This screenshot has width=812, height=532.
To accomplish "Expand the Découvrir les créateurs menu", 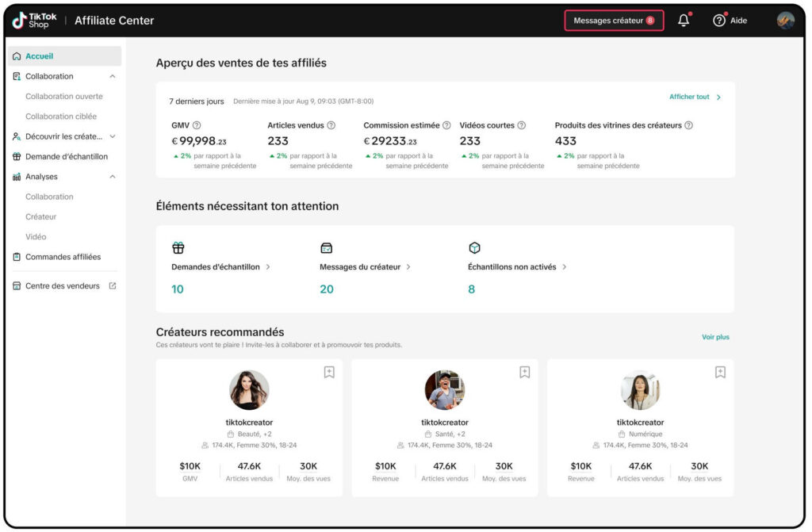I will (113, 136).
